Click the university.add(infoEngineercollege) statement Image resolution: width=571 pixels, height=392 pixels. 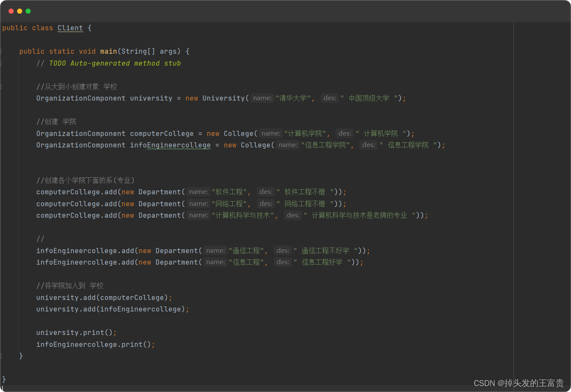coord(113,309)
